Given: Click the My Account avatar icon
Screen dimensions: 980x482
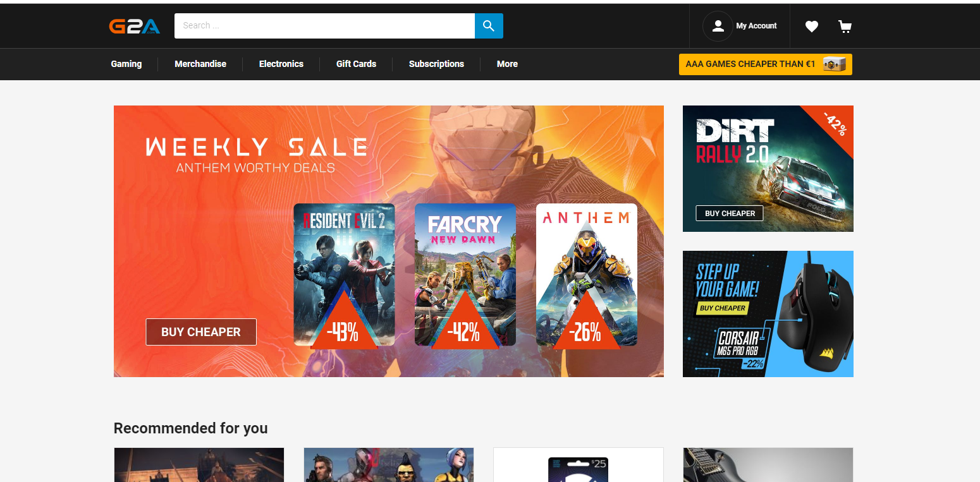Looking at the screenshot, I should 718,26.
